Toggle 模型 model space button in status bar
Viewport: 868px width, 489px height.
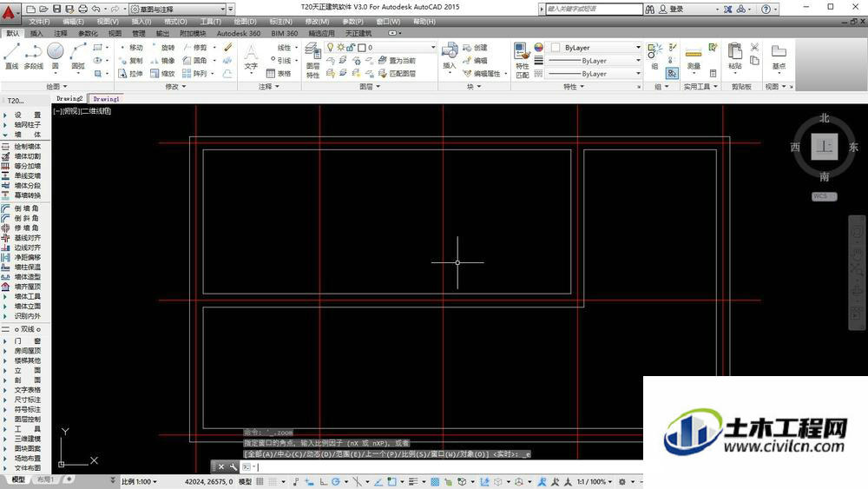pyautogui.click(x=246, y=482)
